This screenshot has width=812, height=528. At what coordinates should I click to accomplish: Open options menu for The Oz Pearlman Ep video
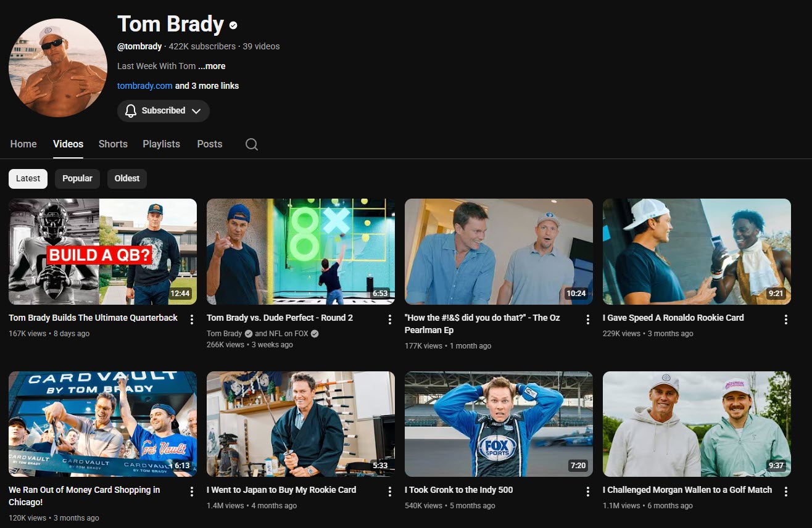[x=588, y=320]
